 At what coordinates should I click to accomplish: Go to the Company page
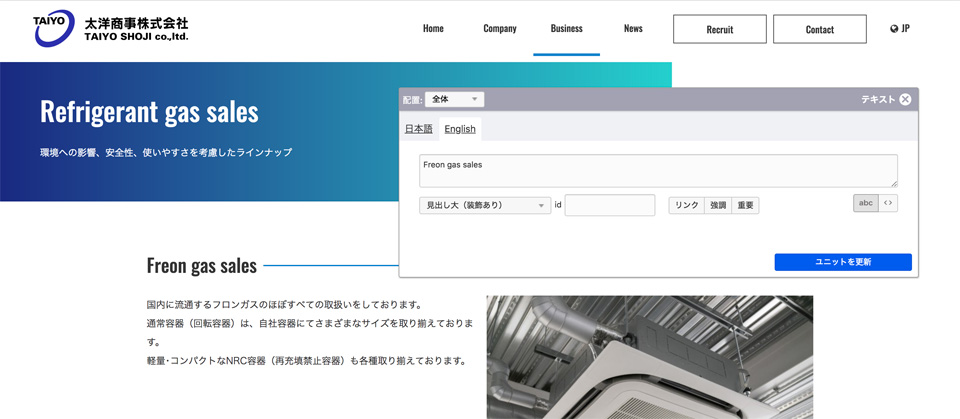499,29
